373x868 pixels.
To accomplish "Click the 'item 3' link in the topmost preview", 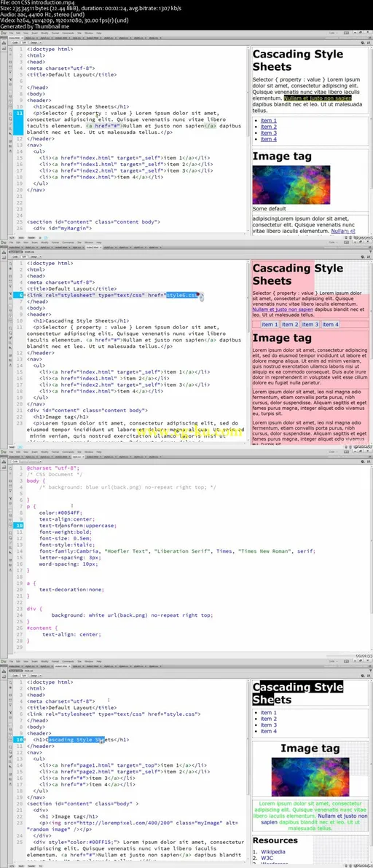I will click(268, 133).
